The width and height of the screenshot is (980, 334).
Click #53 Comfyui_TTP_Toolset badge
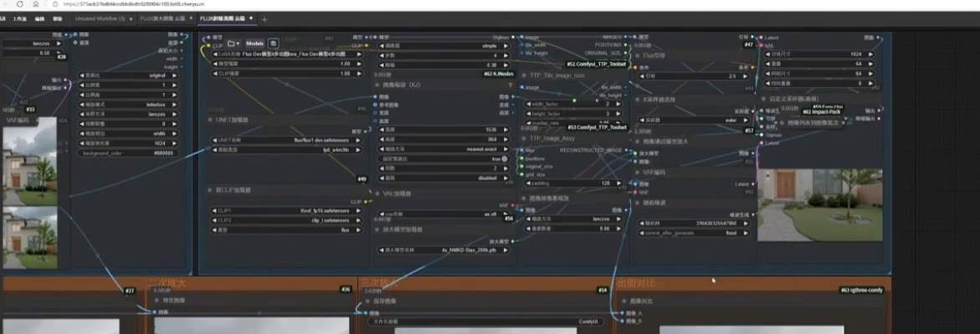click(x=596, y=127)
